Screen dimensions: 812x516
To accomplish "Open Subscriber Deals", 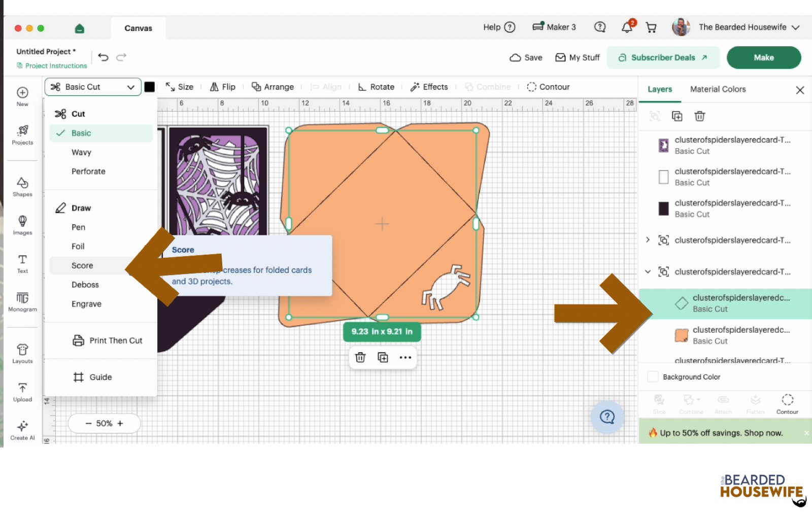I will [x=663, y=57].
